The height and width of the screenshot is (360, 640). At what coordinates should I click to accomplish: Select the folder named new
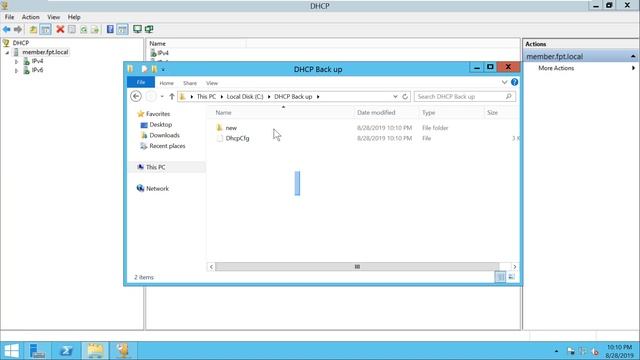pos(231,128)
